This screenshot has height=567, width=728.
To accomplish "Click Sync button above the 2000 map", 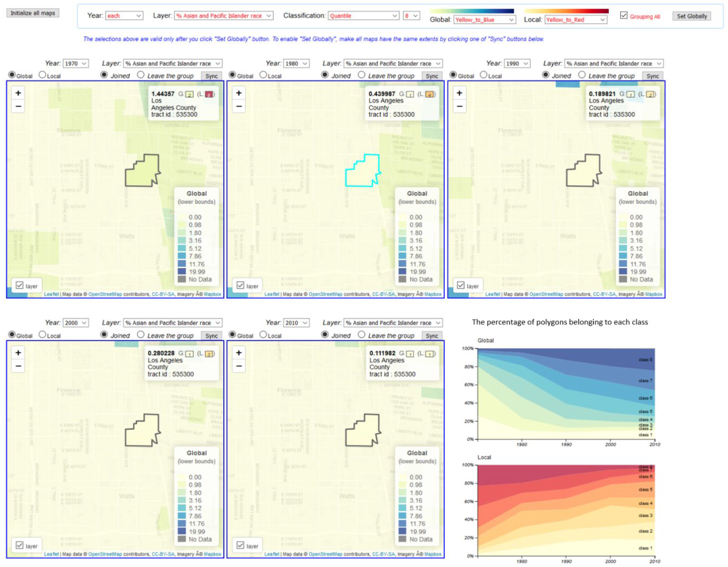I will [211, 336].
